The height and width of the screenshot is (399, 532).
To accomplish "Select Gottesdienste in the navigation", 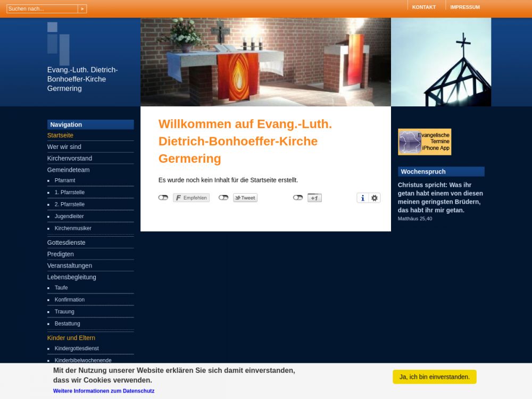I will tap(66, 243).
